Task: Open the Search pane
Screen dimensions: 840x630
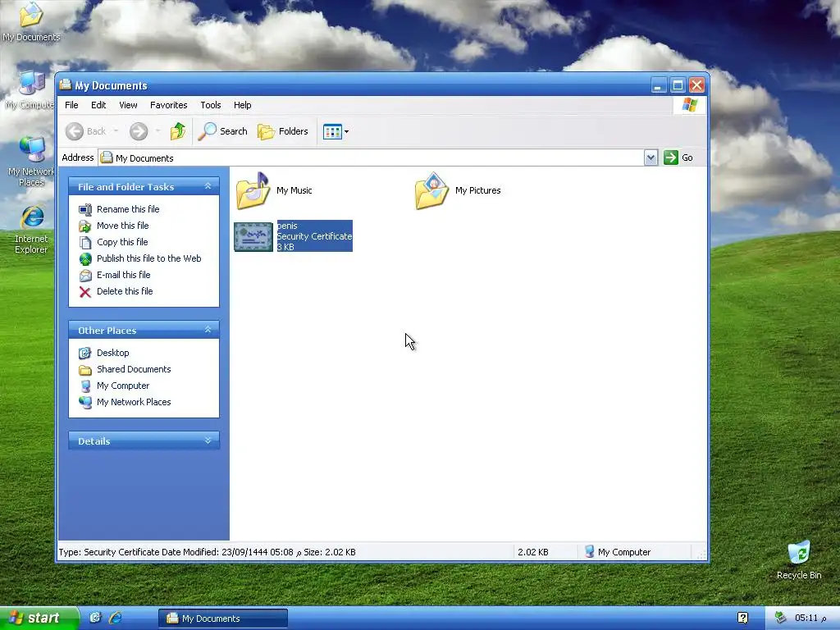Action: 223,131
